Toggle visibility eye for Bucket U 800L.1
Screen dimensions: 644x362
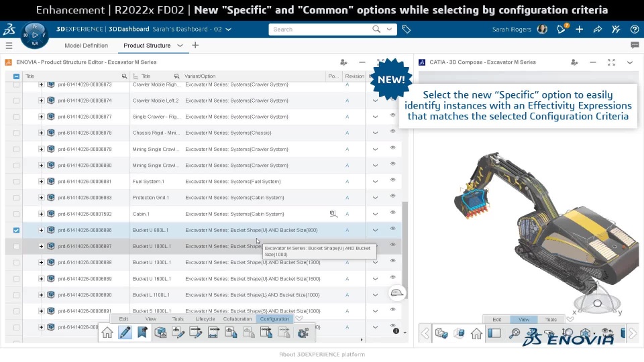point(392,229)
